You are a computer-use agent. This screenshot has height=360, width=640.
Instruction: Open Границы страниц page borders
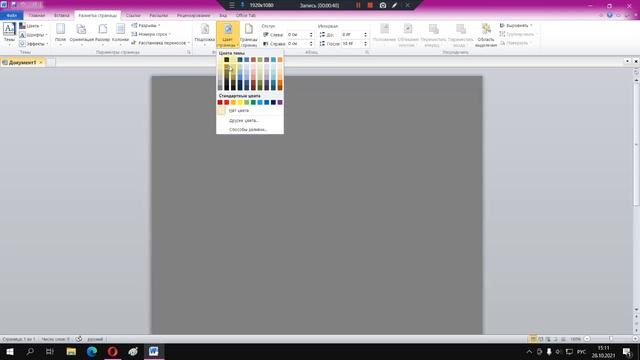click(249, 34)
